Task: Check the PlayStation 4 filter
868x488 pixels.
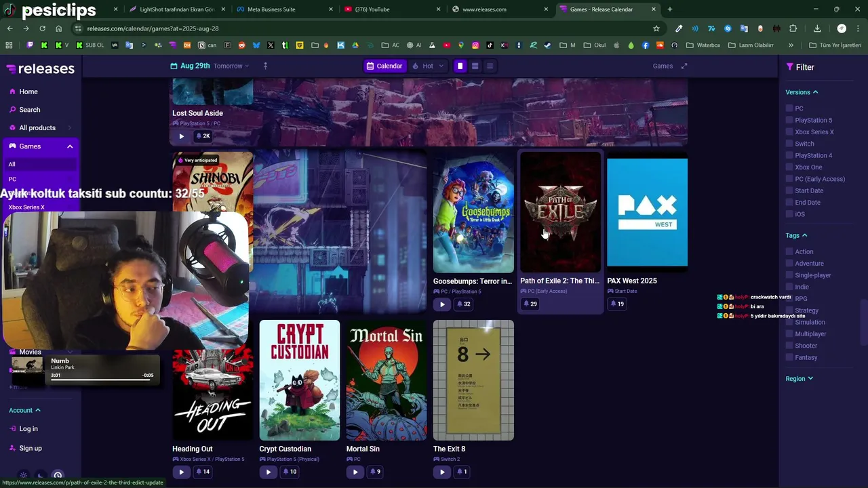Action: click(x=789, y=155)
